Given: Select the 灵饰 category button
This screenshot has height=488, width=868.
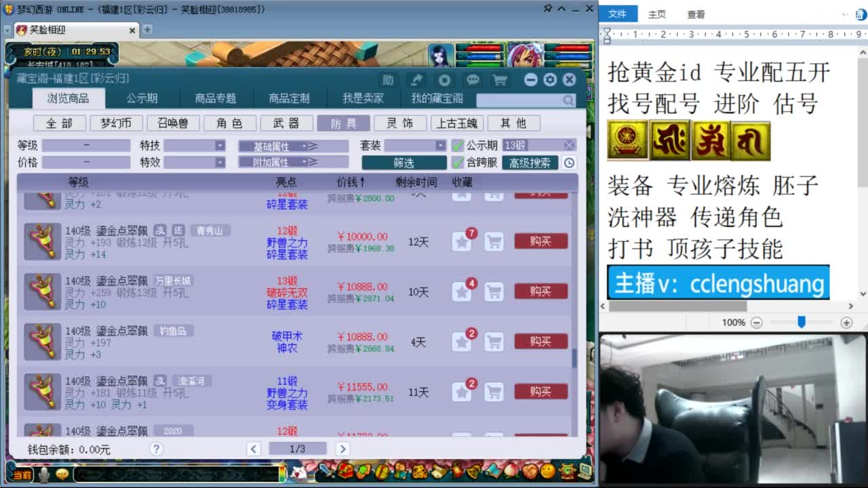Looking at the screenshot, I should [x=400, y=123].
